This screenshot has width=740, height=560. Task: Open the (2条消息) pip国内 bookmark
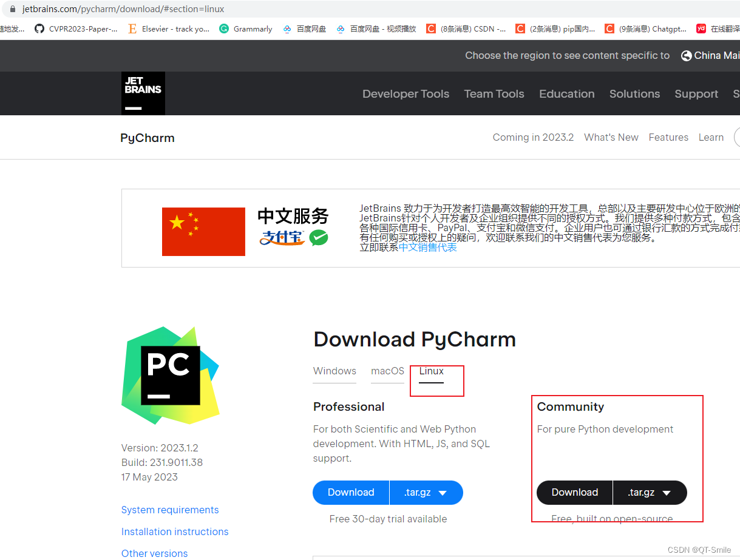pyautogui.click(x=555, y=29)
